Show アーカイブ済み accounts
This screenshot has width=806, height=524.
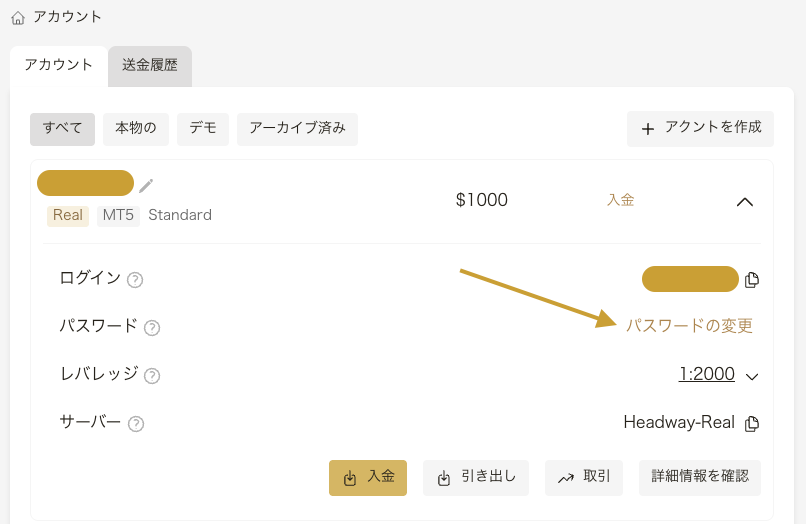click(297, 129)
